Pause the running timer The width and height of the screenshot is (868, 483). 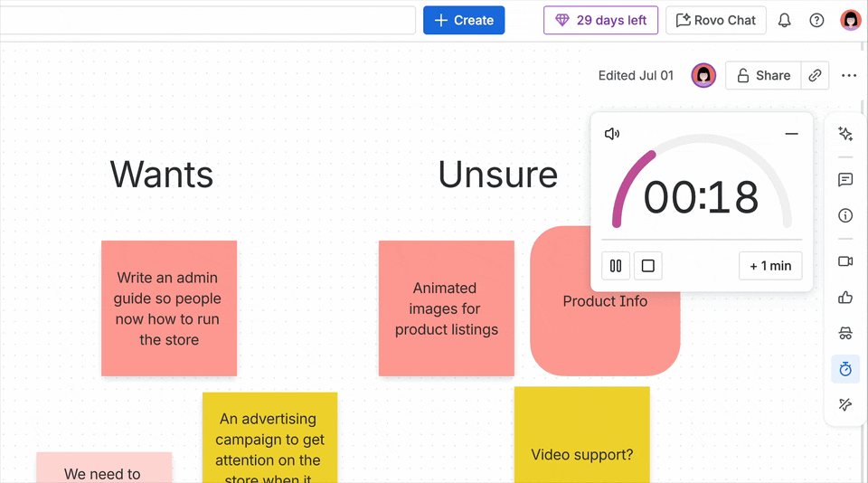click(616, 266)
